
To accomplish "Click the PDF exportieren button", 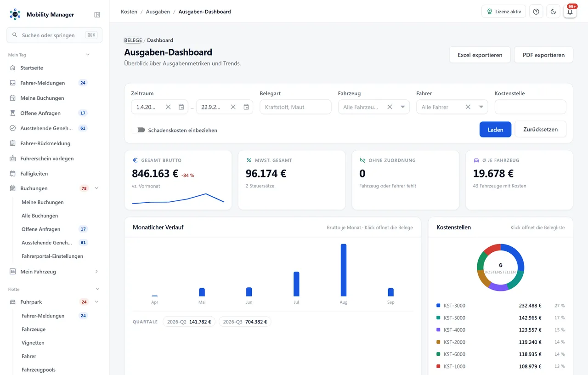I will click(x=544, y=55).
